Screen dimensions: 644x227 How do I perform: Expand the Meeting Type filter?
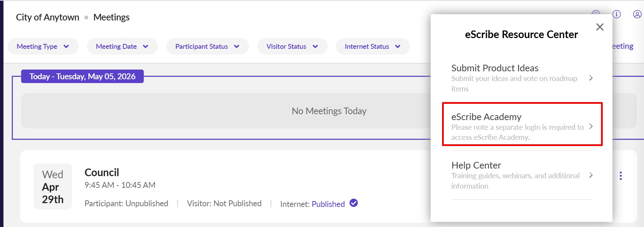point(43,46)
